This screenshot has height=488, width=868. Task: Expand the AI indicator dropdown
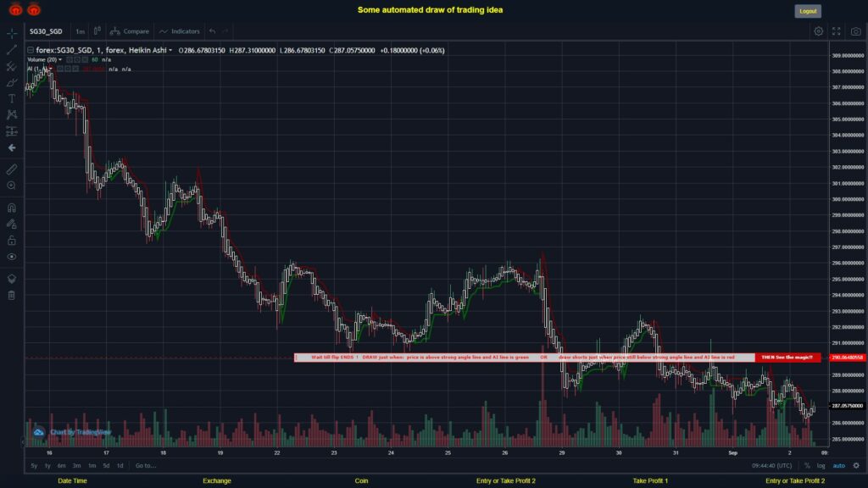(50, 69)
